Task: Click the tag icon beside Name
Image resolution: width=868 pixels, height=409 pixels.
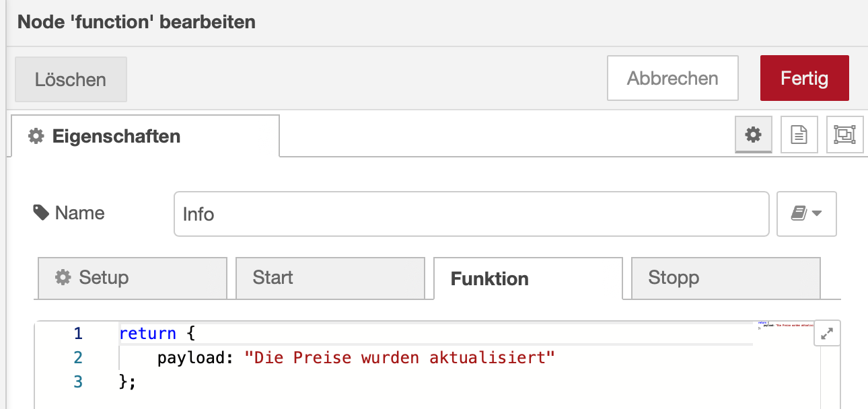Action: tap(41, 213)
